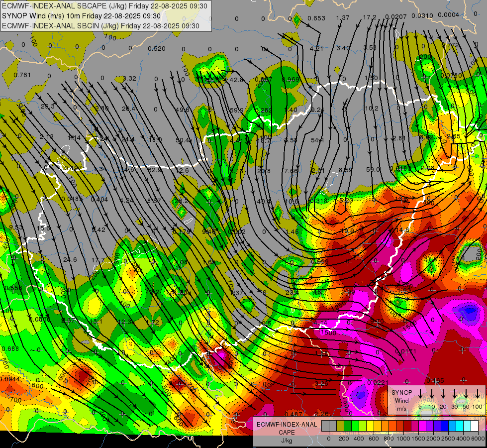Click the 0.0310 value near the top edge
The height and width of the screenshot is (448, 487).
pyautogui.click(x=422, y=16)
